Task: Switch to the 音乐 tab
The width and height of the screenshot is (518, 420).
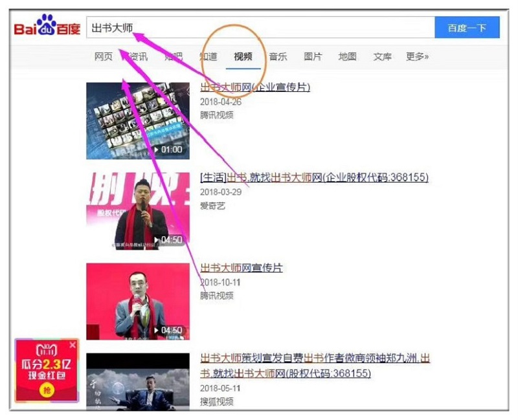Action: (x=278, y=57)
